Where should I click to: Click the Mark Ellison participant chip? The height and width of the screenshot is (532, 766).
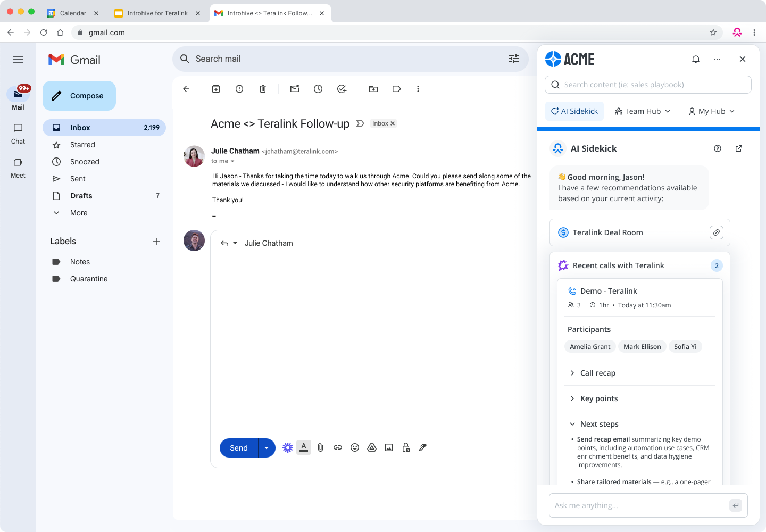[642, 347]
